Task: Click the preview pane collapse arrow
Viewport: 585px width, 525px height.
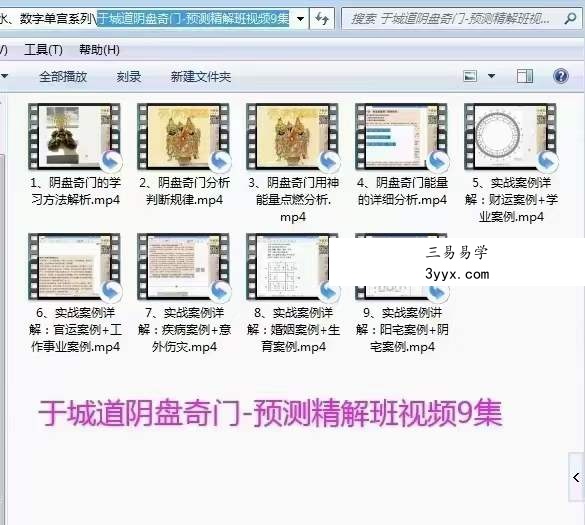Action: pyautogui.click(x=576, y=477)
